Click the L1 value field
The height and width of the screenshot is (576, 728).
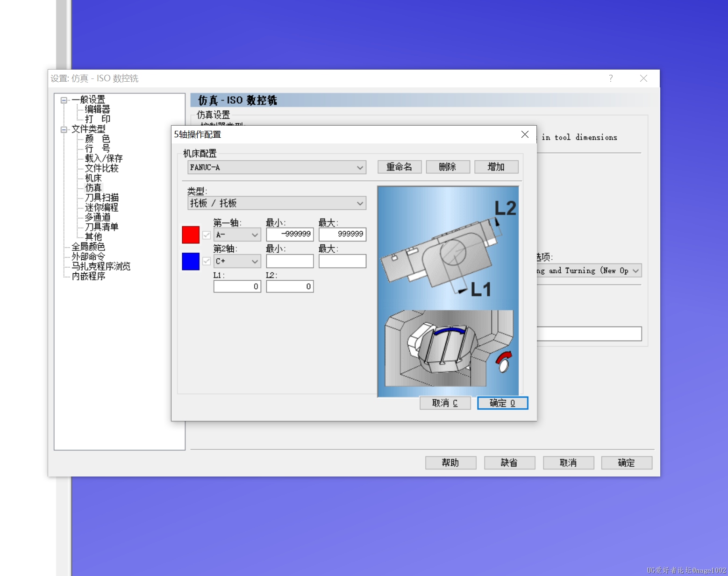tap(237, 286)
